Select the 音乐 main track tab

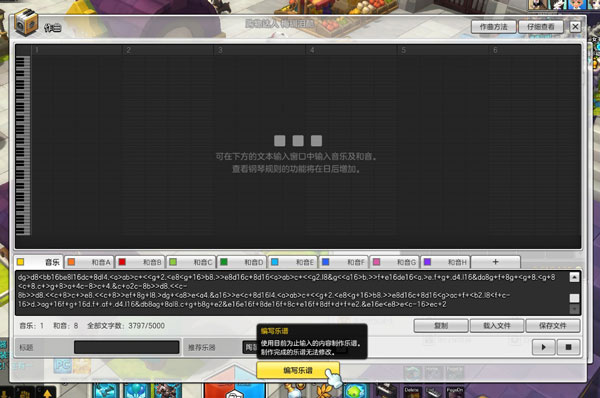coord(39,262)
